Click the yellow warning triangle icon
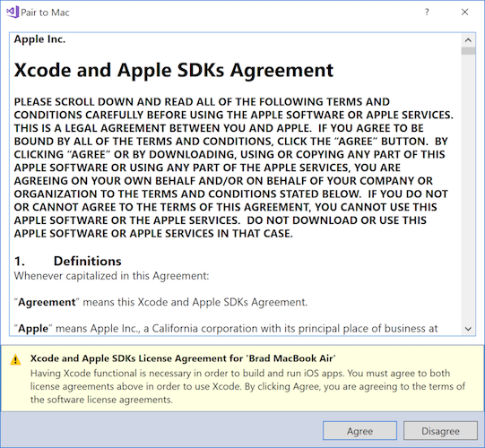 click(x=15, y=360)
